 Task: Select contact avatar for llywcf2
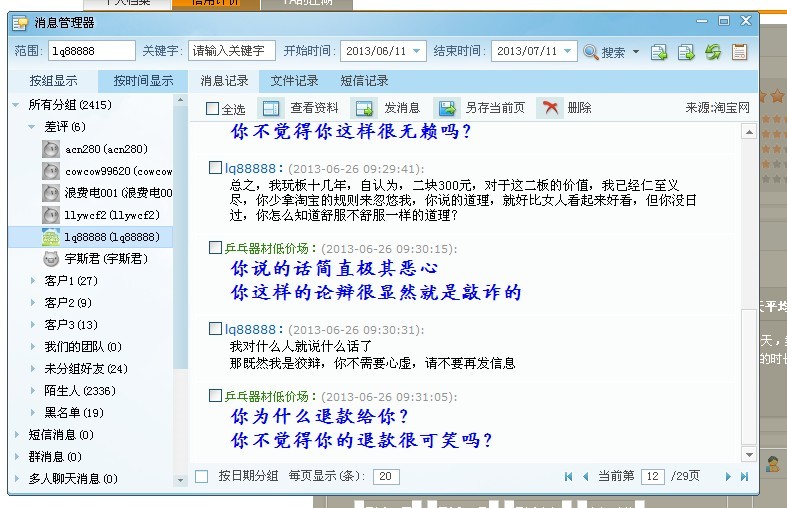[51, 215]
